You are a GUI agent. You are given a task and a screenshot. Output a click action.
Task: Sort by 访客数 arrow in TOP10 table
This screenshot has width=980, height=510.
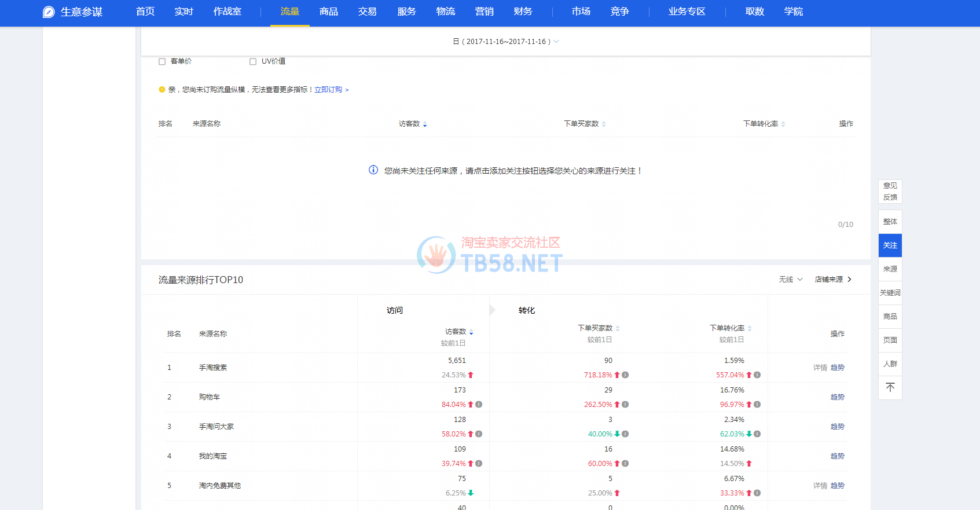tap(471, 332)
